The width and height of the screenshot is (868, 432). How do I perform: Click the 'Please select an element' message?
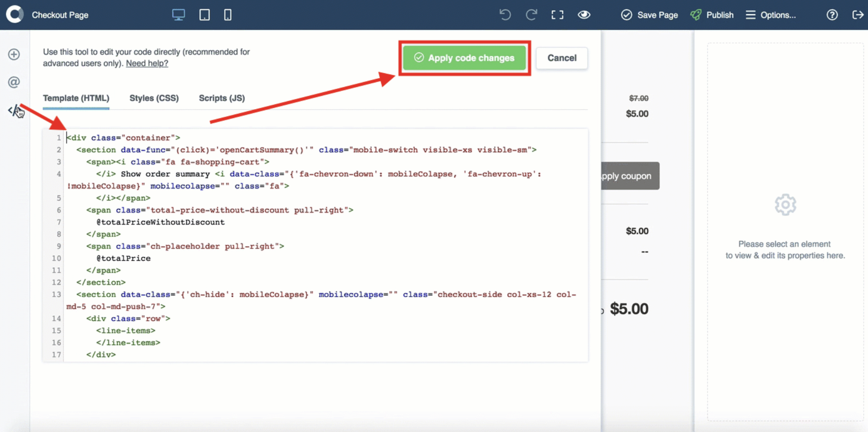coord(785,250)
